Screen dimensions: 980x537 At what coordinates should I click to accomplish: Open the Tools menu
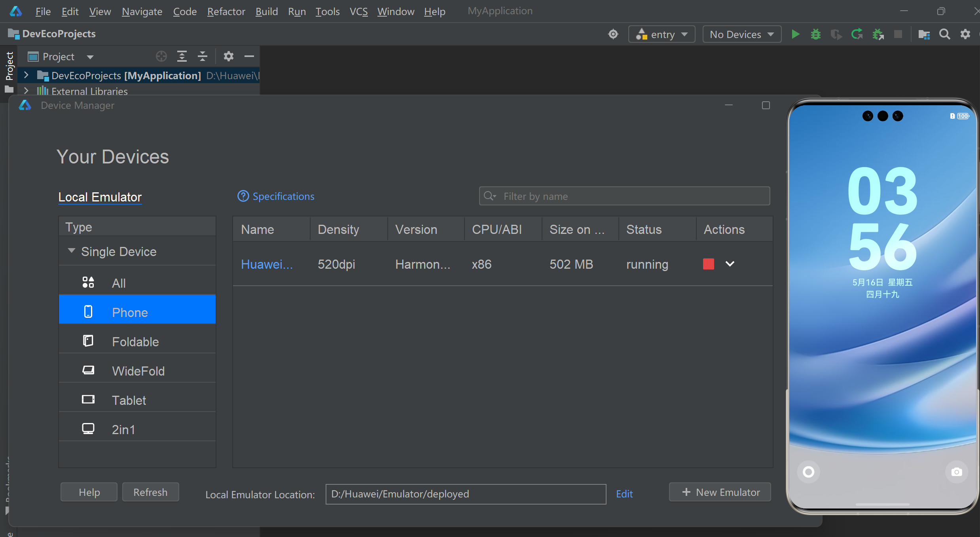point(328,11)
